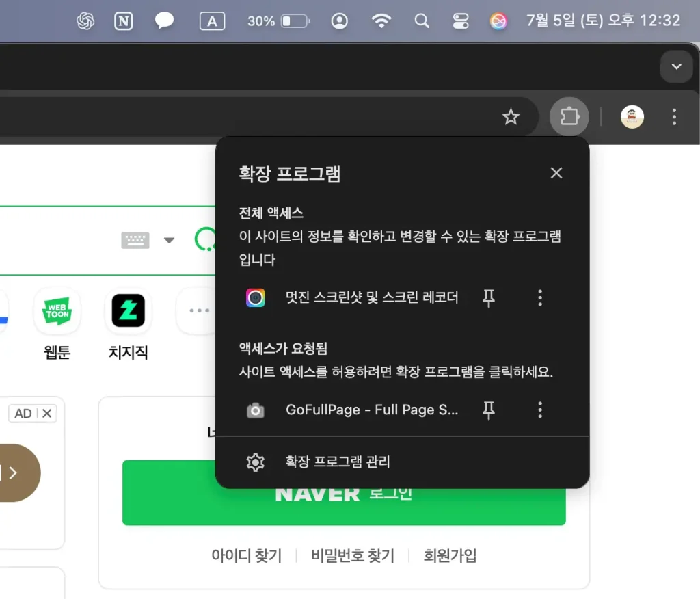This screenshot has width=700, height=599.
Task: Bookmark this page with the star icon
Action: click(x=511, y=118)
